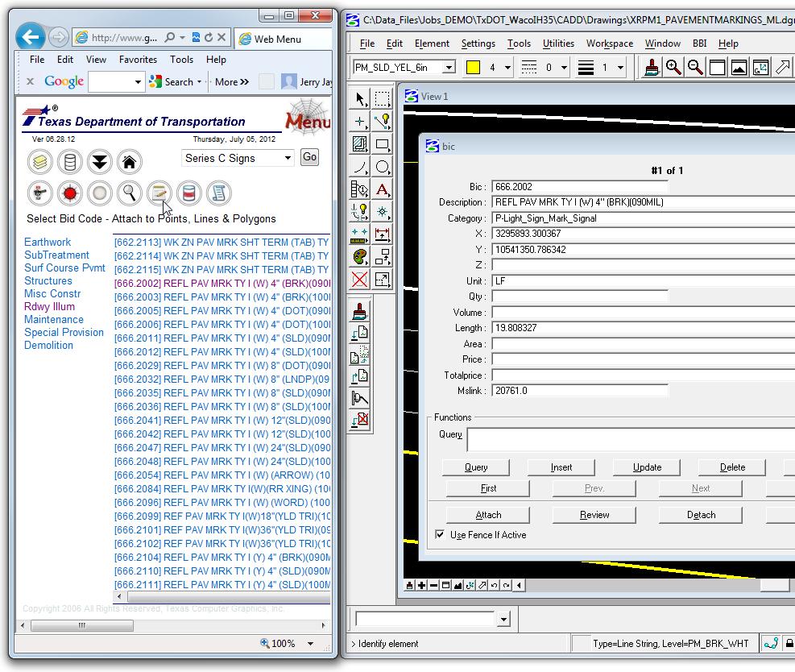Click the double down-arrow icon in Web Menu
Viewport: 795px width, 672px height.
(99, 162)
